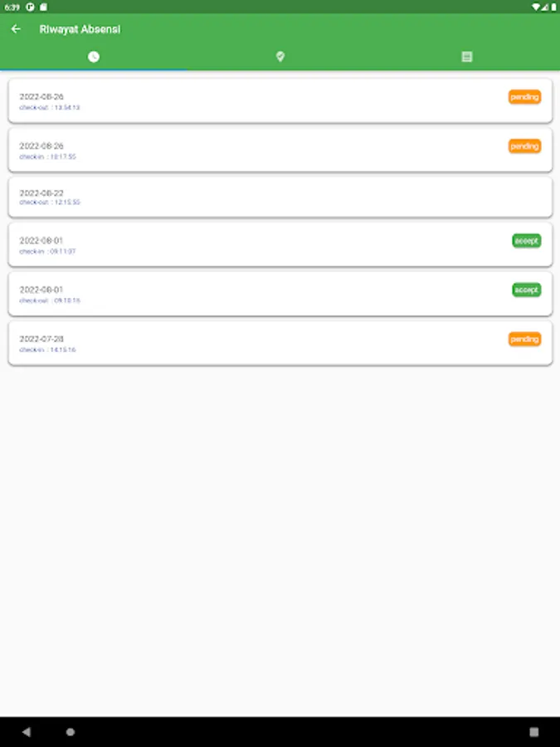Image resolution: width=560 pixels, height=747 pixels.
Task: Tap accept badge on 2022-08-01 check-out
Action: (x=526, y=290)
